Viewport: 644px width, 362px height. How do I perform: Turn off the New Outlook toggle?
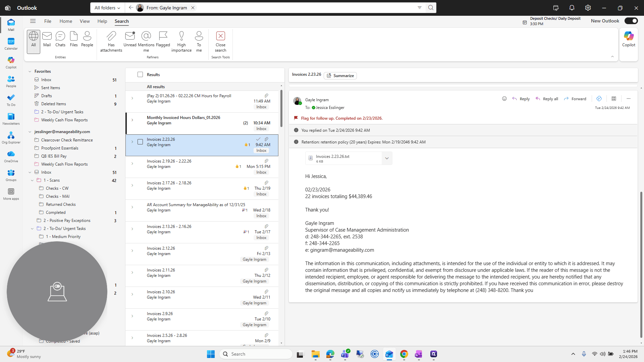631,21
